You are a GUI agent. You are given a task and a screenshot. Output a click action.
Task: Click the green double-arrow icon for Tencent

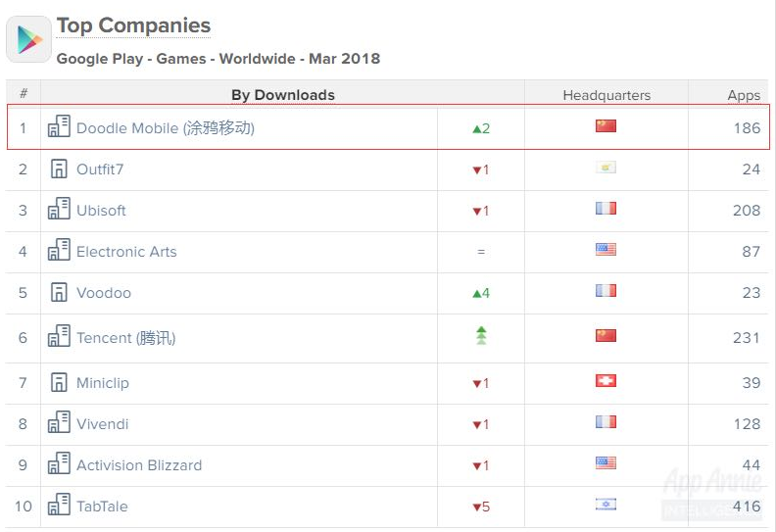tap(481, 335)
